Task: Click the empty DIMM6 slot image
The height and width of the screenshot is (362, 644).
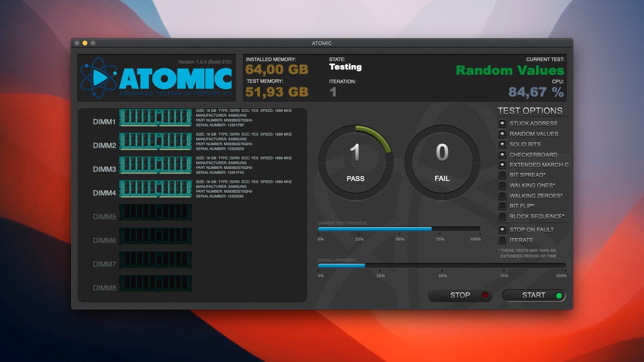Action: 155,236
